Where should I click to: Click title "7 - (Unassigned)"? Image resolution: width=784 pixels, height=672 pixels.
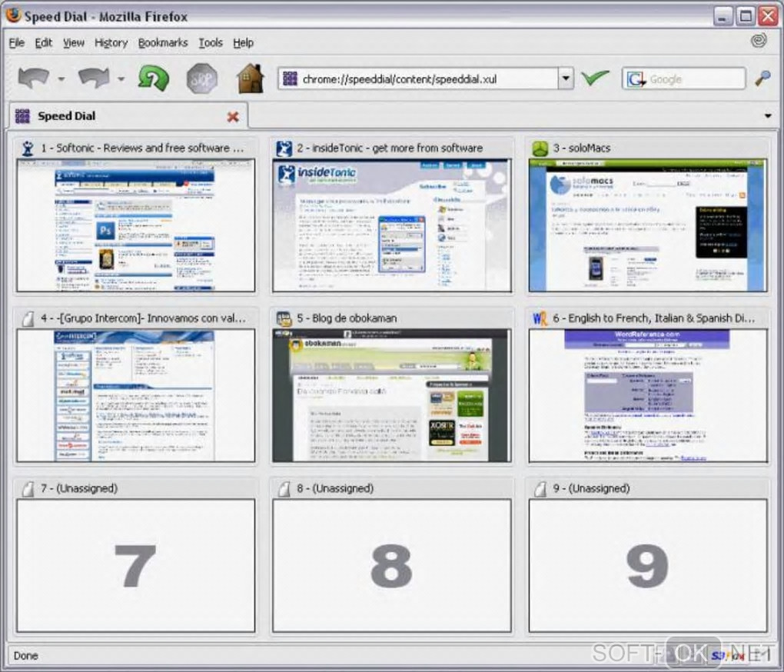point(79,488)
